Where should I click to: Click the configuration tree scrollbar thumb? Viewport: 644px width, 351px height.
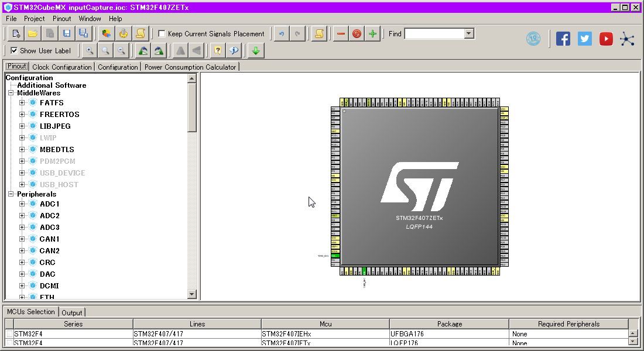click(x=192, y=108)
